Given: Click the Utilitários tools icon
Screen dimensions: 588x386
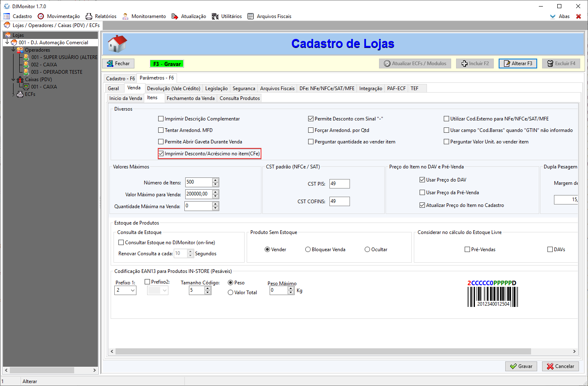Looking at the screenshot, I should pyautogui.click(x=215, y=16).
